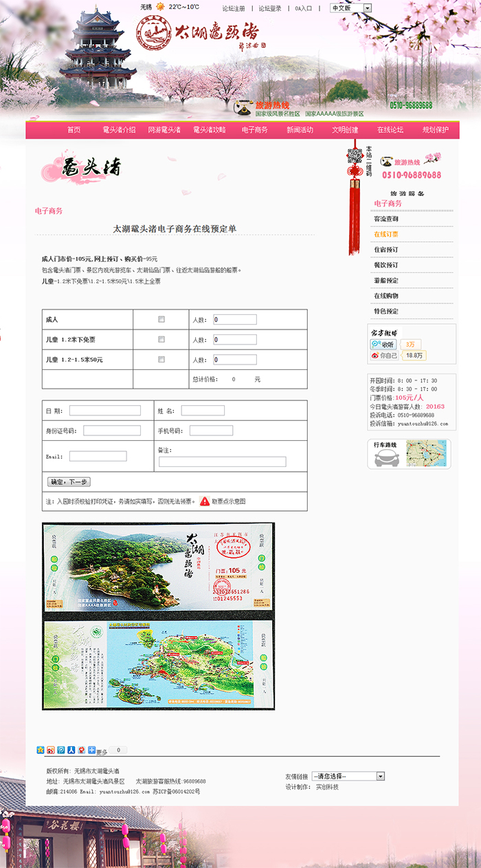Share via Sina Weibo icon at bottom
This screenshot has height=868, width=481.
[50, 750]
